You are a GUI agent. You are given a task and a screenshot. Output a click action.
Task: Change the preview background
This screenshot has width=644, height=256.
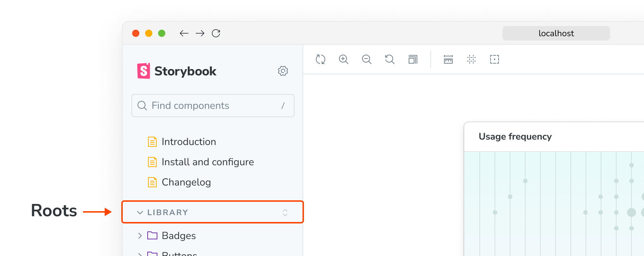pos(413,59)
